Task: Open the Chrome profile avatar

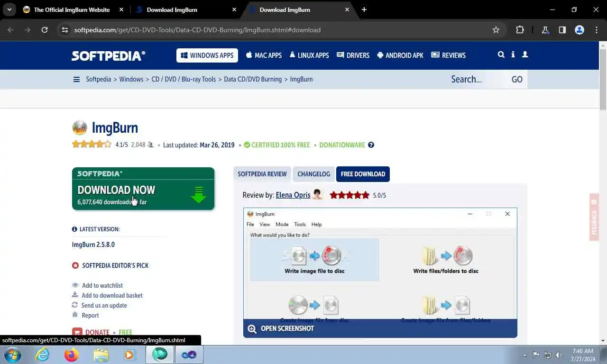Action: pos(579,30)
